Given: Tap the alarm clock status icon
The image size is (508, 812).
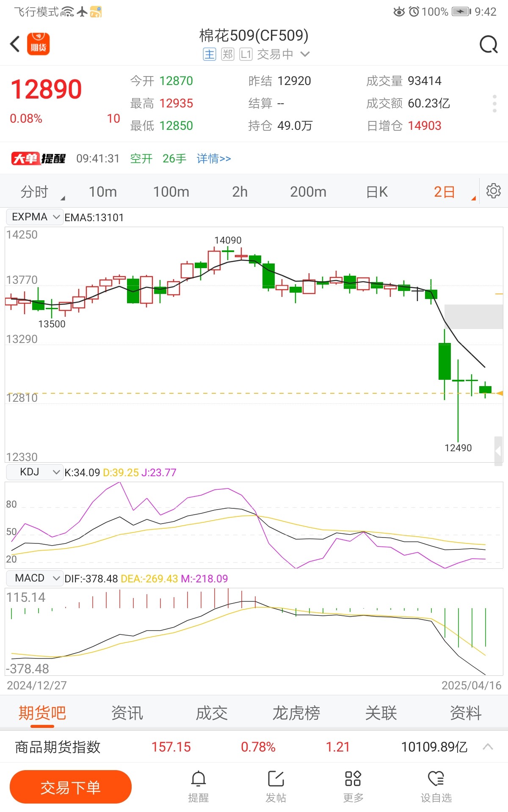Looking at the screenshot, I should coord(414,12).
